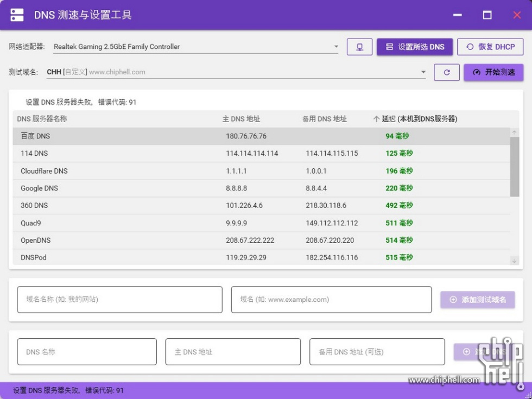Click the error message above the table
This screenshot has width=532, height=399.
(81, 102)
